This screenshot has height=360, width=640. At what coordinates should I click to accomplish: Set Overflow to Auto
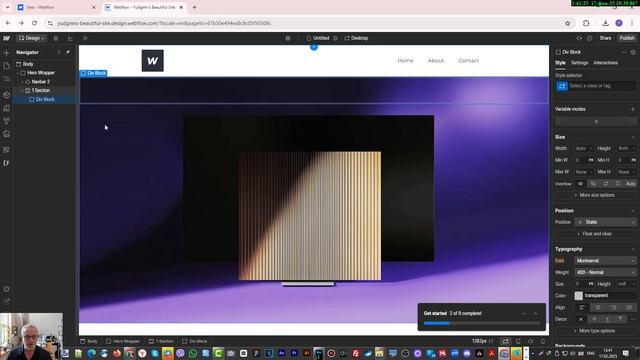[x=630, y=184]
